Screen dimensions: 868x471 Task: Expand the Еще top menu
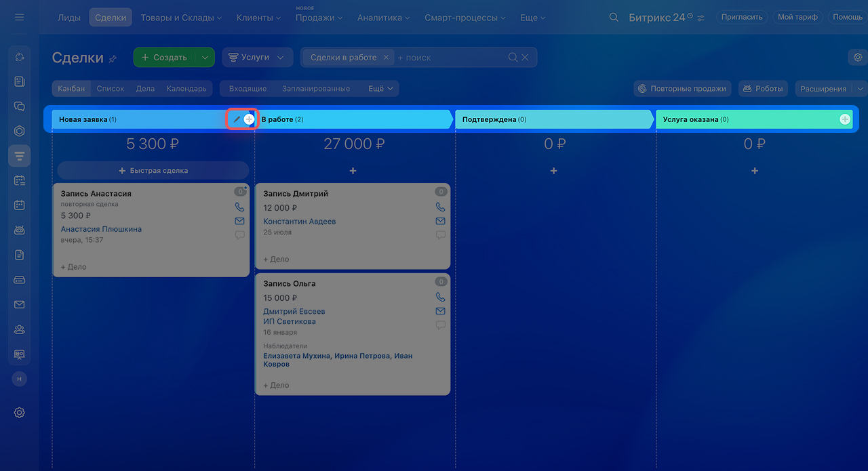[532, 18]
